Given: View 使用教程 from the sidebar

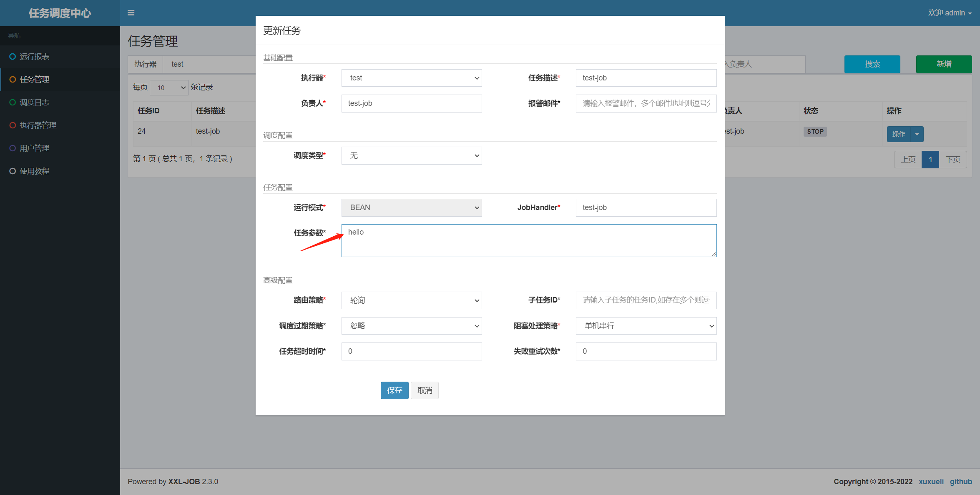Looking at the screenshot, I should (x=34, y=171).
